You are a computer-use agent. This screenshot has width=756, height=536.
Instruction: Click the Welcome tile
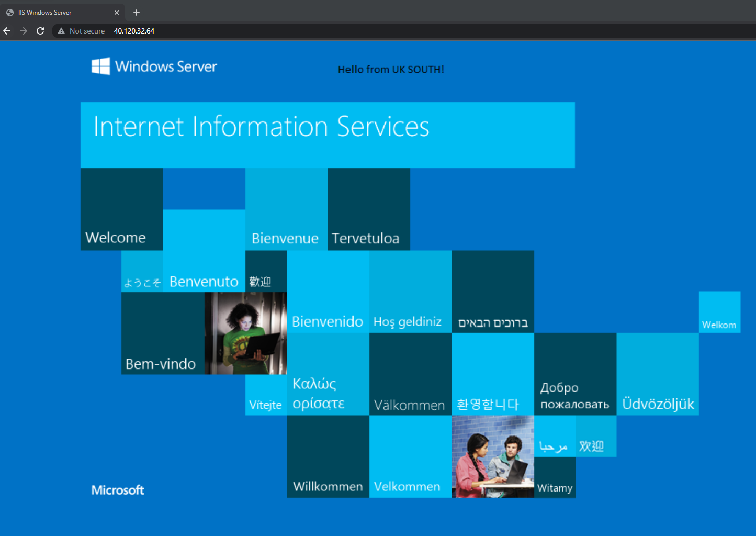122,209
